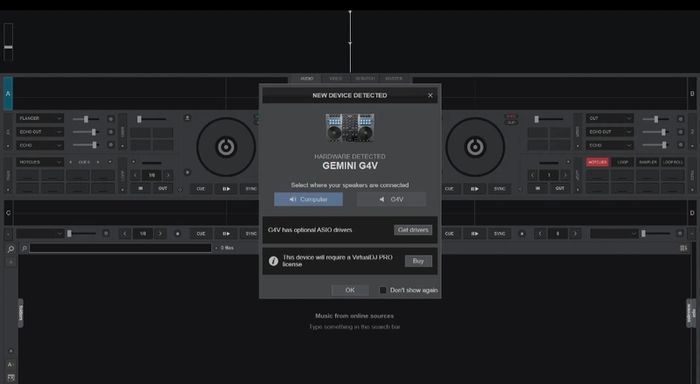This screenshot has height=384, width=700.
Task: Click play/pause on the right upper deck
Action: point(475,188)
